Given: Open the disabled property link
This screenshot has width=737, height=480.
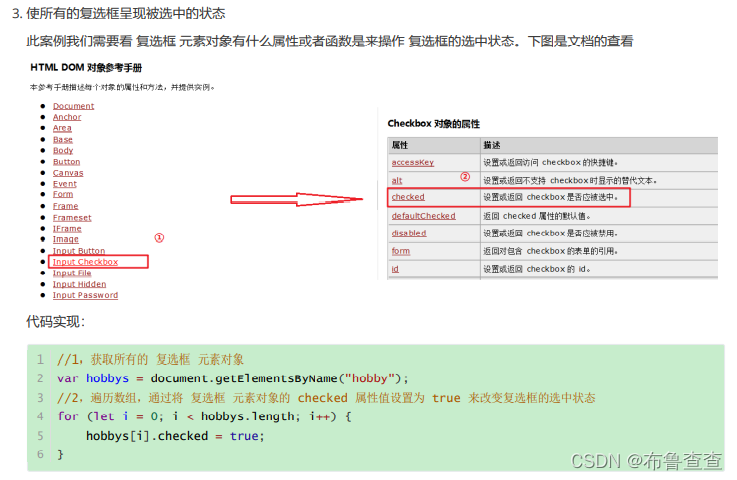Looking at the screenshot, I should point(409,233).
